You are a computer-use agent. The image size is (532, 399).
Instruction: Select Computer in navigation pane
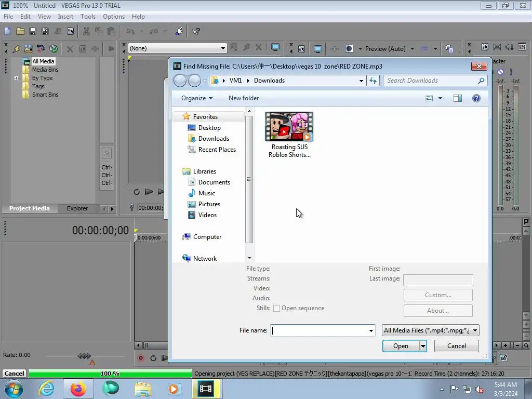207,237
